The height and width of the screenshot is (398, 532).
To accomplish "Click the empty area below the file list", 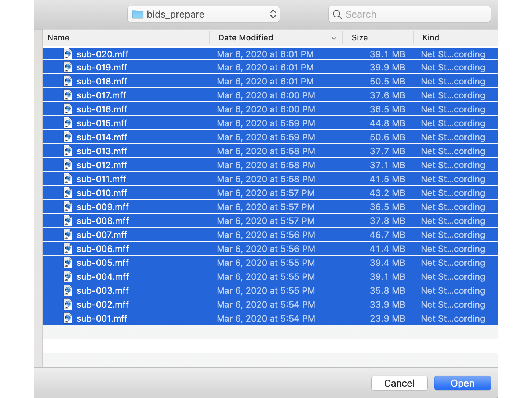I will coord(270,346).
